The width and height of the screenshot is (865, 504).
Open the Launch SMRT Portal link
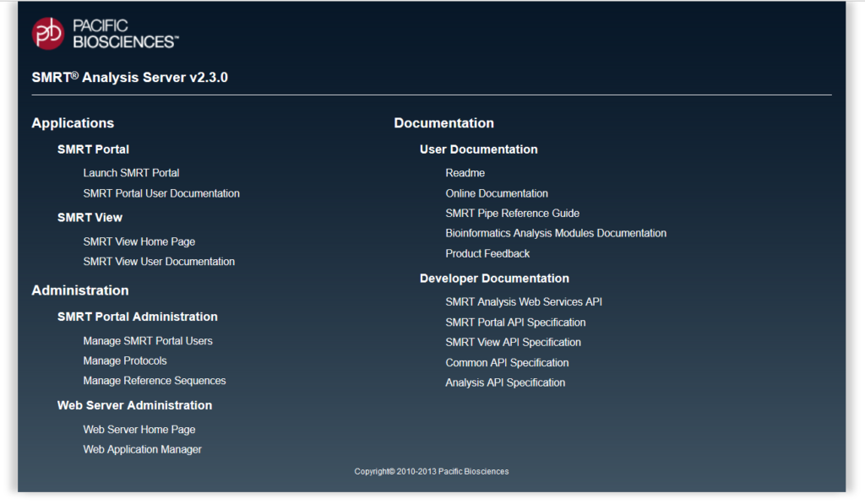[131, 173]
